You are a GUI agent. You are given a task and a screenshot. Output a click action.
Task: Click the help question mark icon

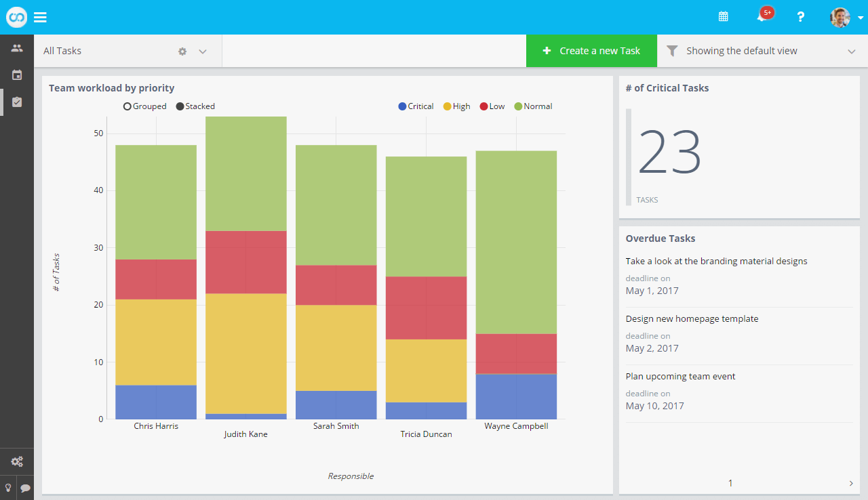(x=801, y=17)
